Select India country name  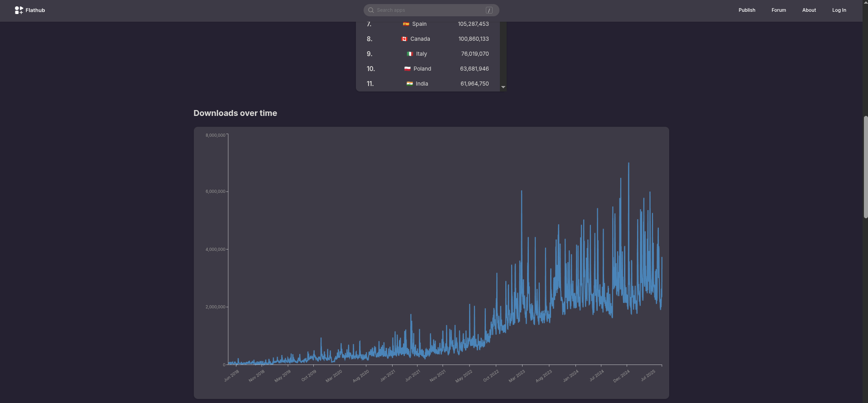coord(422,84)
